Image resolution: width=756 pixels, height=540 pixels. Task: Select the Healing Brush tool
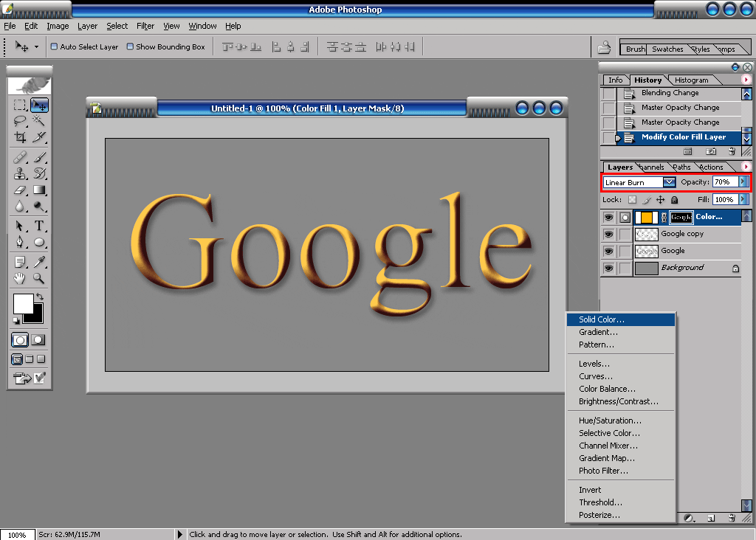(20, 157)
